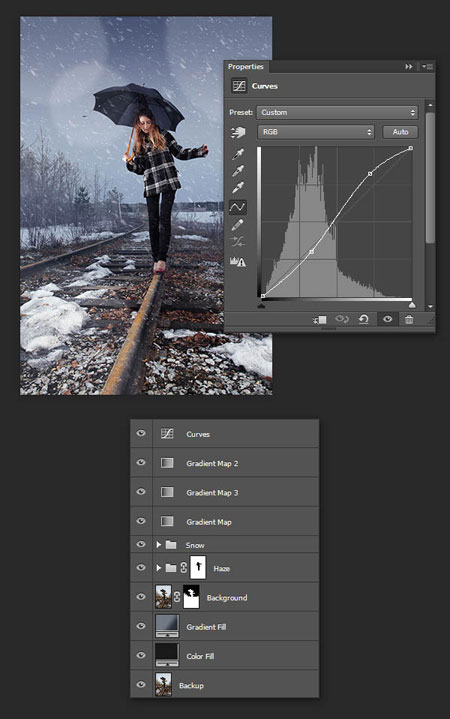450x719 pixels.
Task: Select the on-image targeted adjustment hand tool
Action: (x=238, y=133)
